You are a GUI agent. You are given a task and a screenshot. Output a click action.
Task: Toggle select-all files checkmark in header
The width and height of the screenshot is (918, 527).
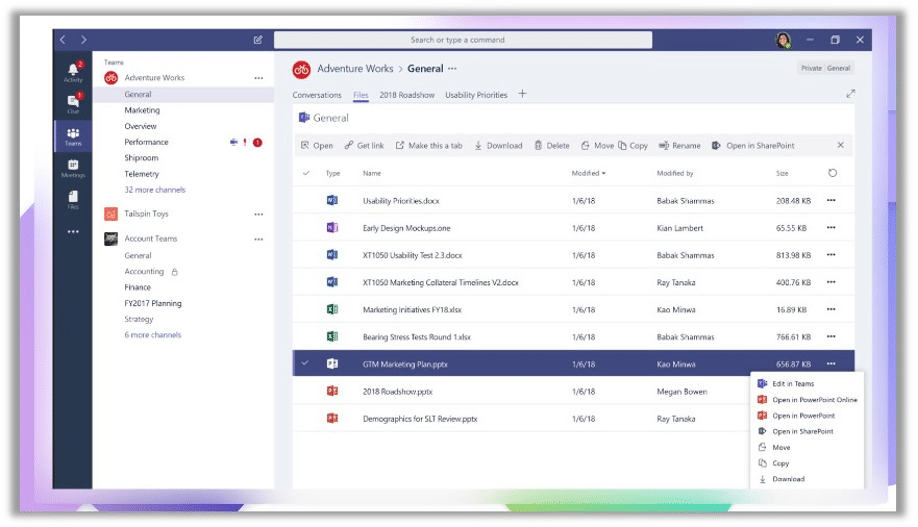point(306,173)
